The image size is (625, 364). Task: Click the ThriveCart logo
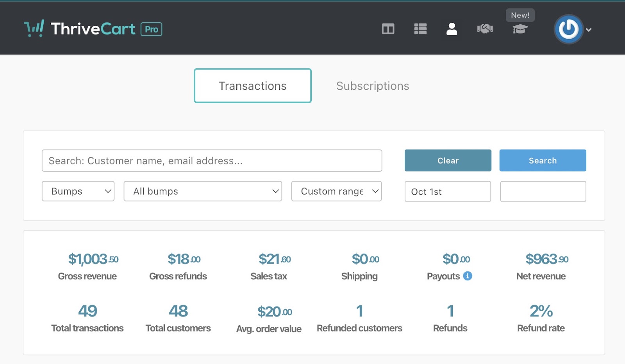point(80,29)
